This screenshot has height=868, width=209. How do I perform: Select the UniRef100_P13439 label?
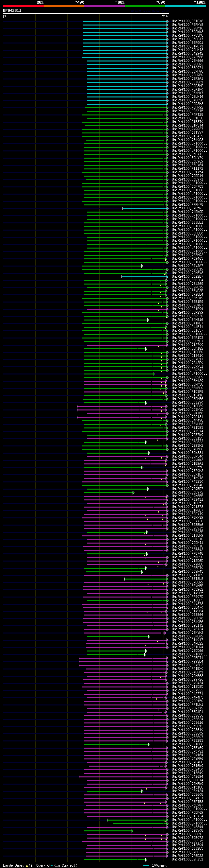pos(187,136)
